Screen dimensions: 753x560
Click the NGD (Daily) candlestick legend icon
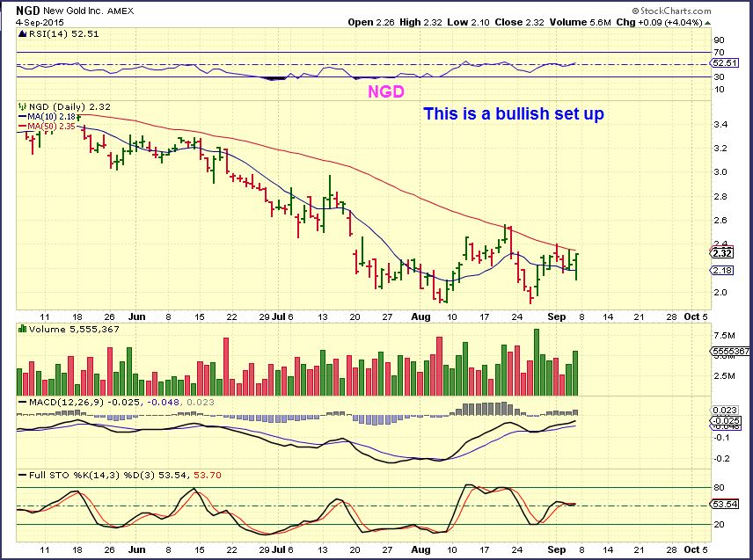tap(23, 106)
